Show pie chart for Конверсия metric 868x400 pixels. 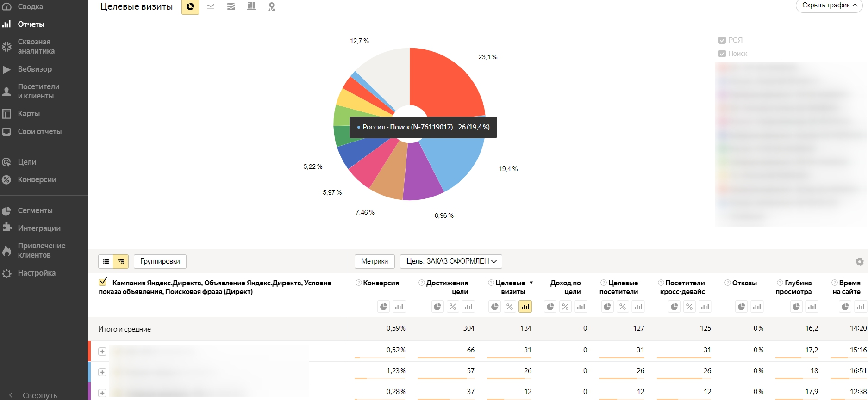pyautogui.click(x=384, y=306)
